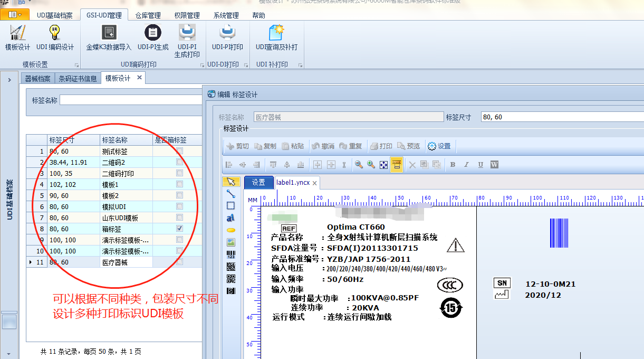Switch to 权限管理 ribbon tab
The height and width of the screenshot is (359, 644).
[187, 15]
